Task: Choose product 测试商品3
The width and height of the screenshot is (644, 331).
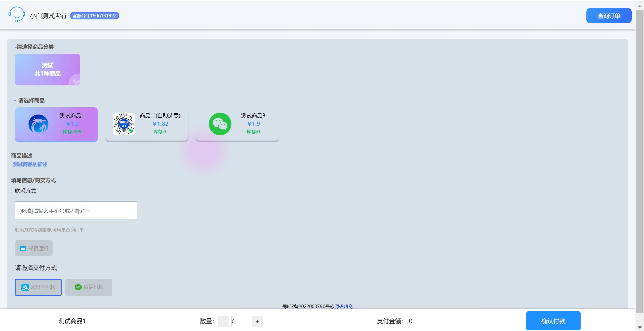Action: 237,124
